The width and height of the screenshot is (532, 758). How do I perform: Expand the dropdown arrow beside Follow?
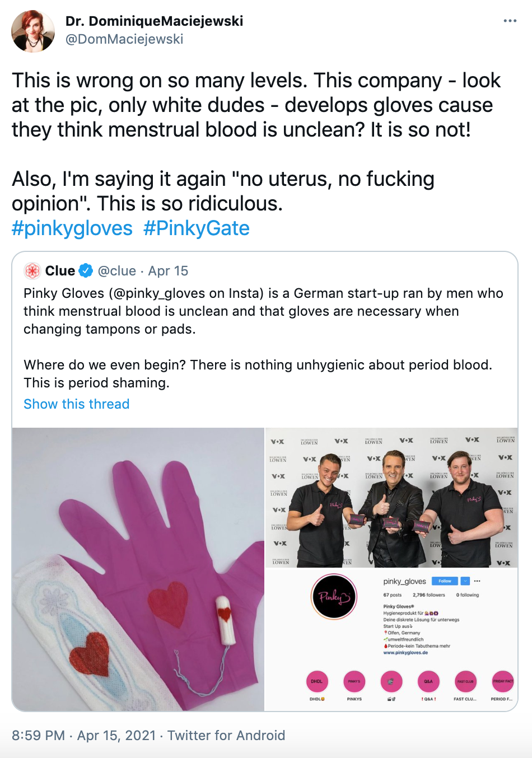[465, 581]
